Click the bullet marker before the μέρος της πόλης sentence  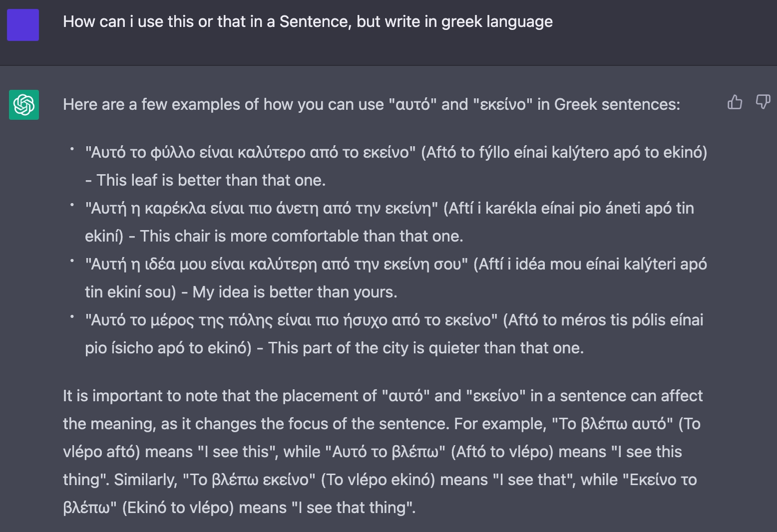(x=72, y=316)
